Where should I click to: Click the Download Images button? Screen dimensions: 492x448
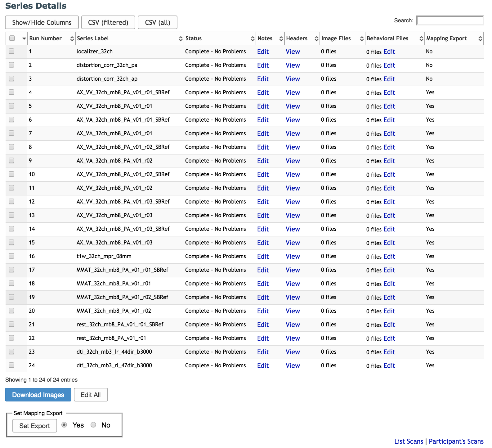pyautogui.click(x=38, y=395)
